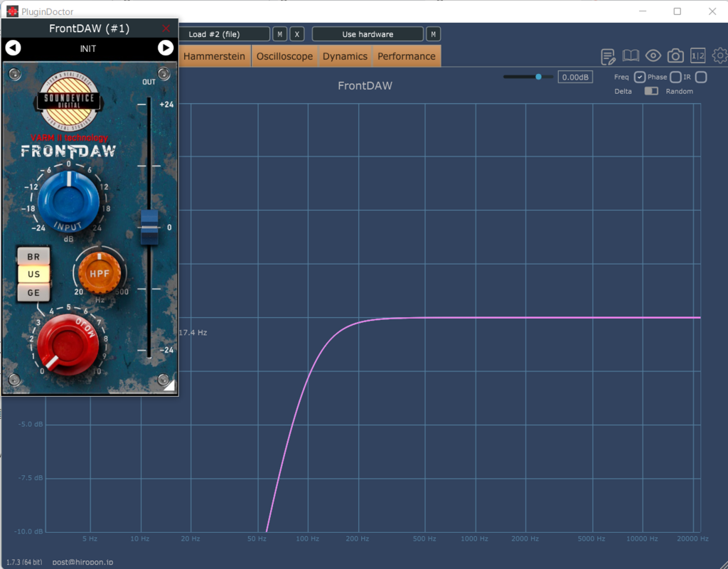Click the post@hiropon.jp text
The image size is (728, 569).
pyautogui.click(x=82, y=562)
